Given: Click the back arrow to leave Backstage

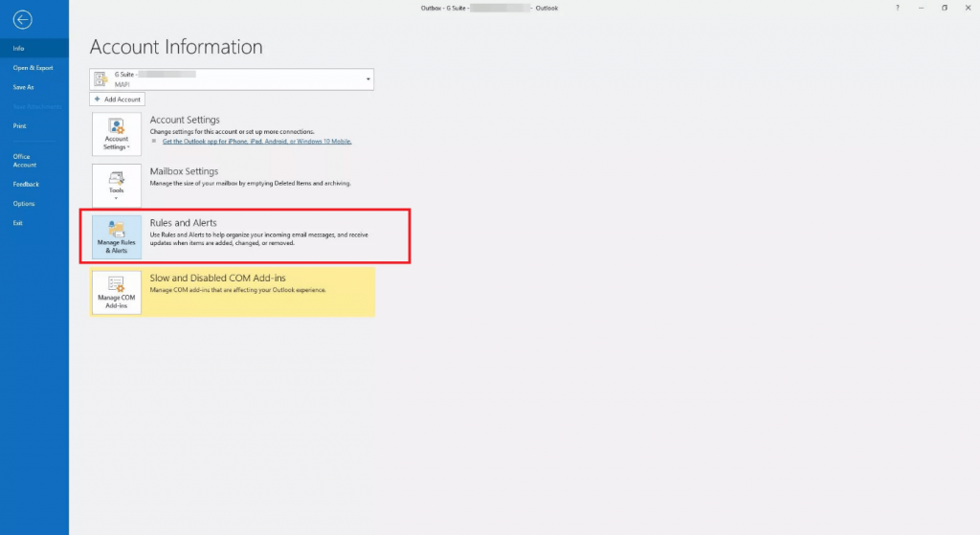Looking at the screenshot, I should coord(23,20).
